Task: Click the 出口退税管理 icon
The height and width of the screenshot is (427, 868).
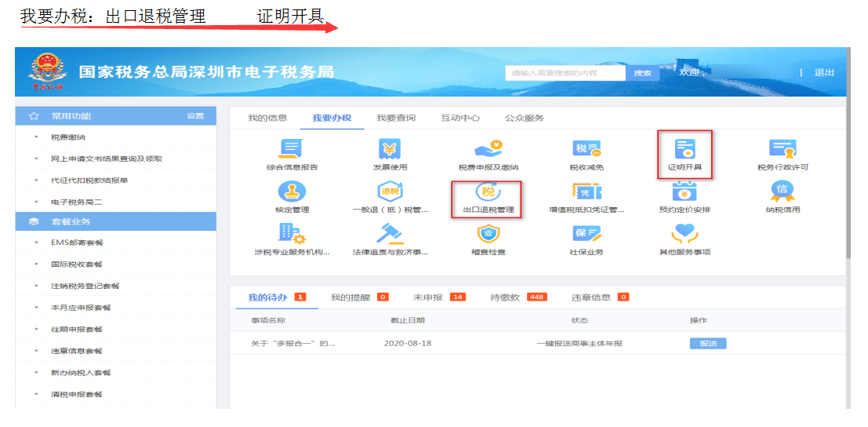Action: [487, 192]
